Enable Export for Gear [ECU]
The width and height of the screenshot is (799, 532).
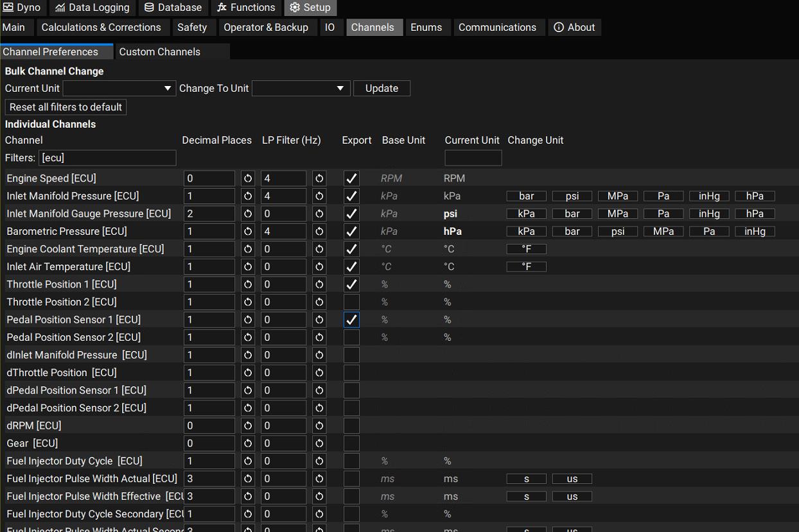pyautogui.click(x=351, y=443)
